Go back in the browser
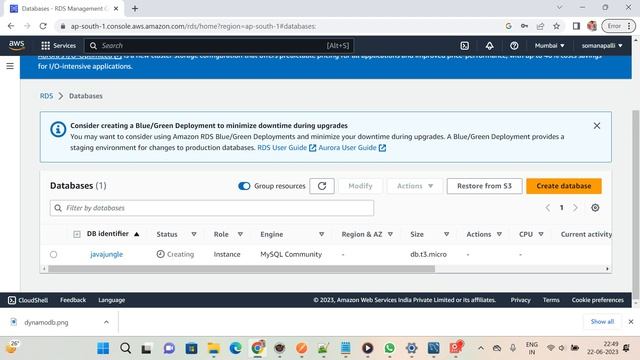The width and height of the screenshot is (640, 360). [x=11, y=26]
